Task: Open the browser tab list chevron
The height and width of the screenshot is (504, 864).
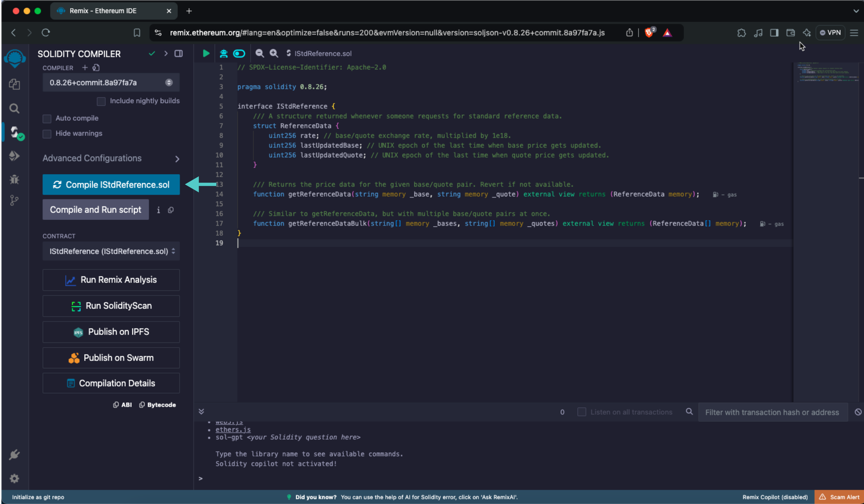Action: point(856,11)
